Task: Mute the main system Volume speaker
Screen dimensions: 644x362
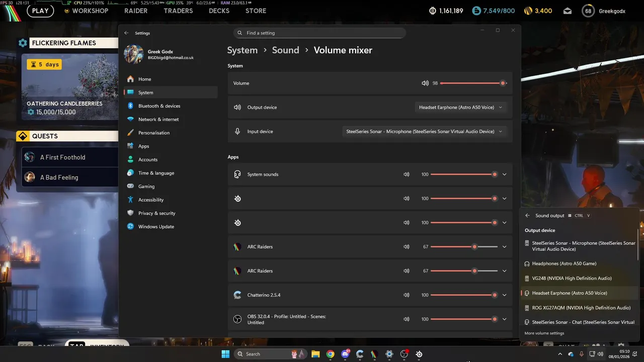Action: pos(425,83)
